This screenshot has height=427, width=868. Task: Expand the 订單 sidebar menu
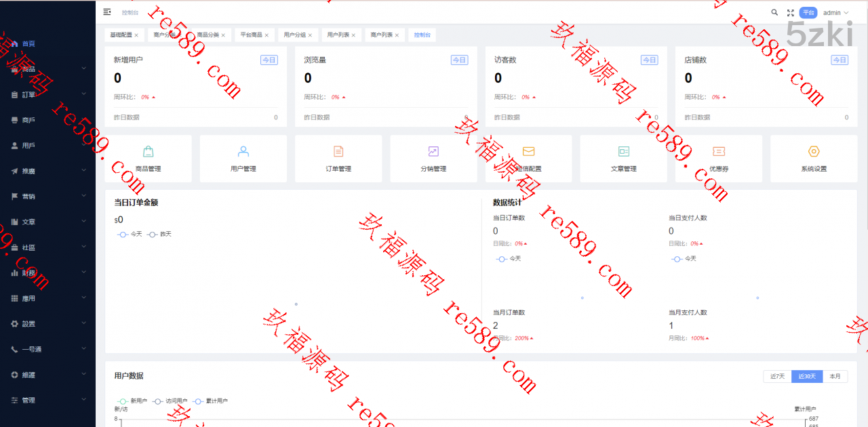47,95
